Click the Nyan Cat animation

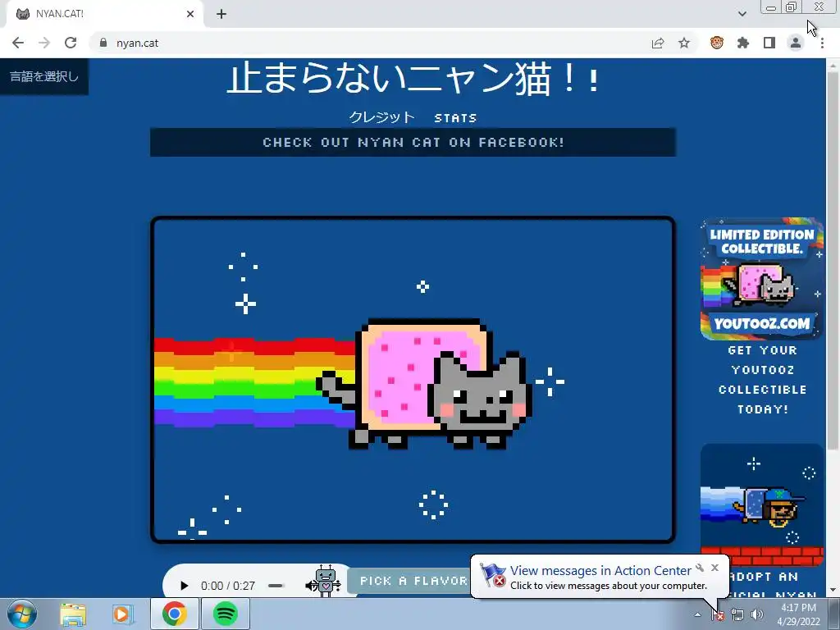pos(413,380)
